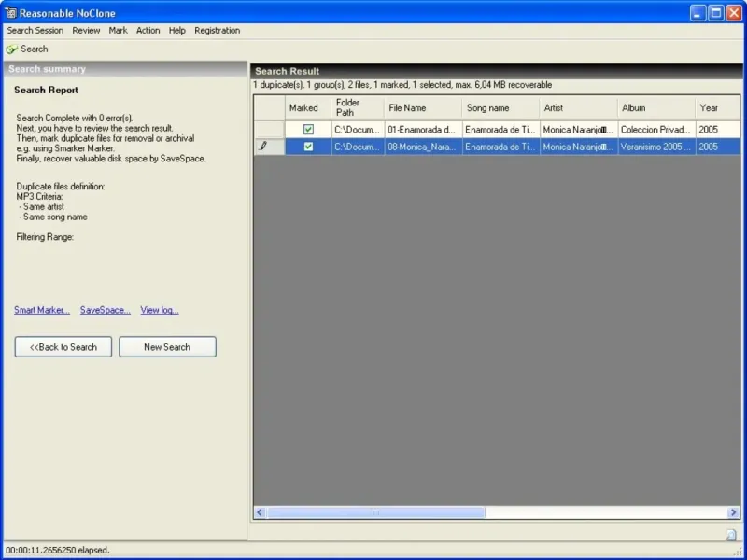
Task: Sort by the File Name column header
Action: click(423, 107)
